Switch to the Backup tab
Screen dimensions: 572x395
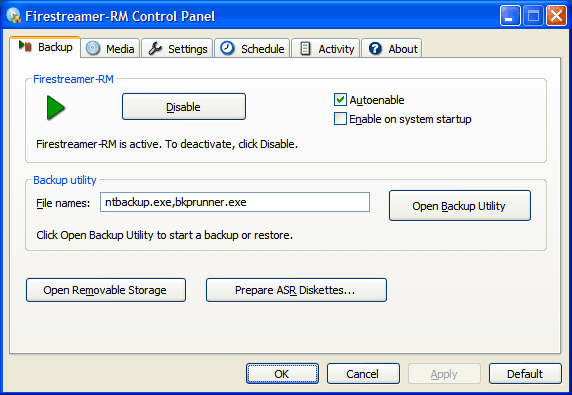coord(45,47)
